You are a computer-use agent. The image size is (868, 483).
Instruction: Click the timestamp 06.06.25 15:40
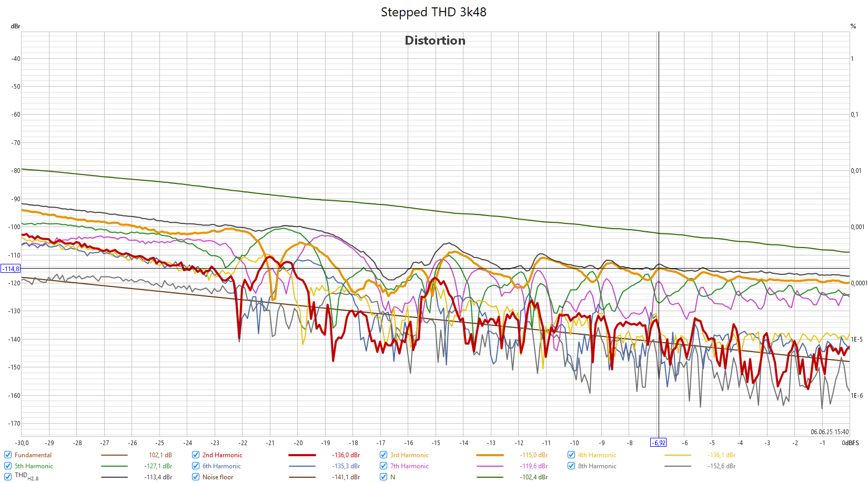(830, 432)
